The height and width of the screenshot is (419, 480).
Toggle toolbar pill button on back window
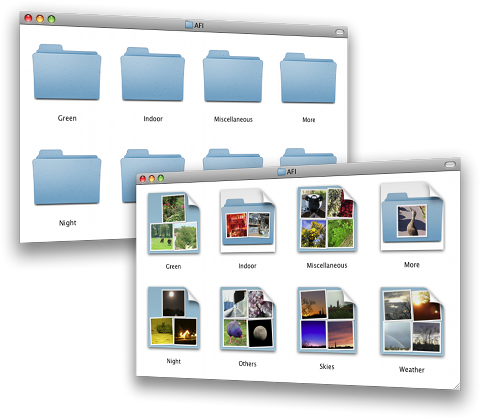339,32
